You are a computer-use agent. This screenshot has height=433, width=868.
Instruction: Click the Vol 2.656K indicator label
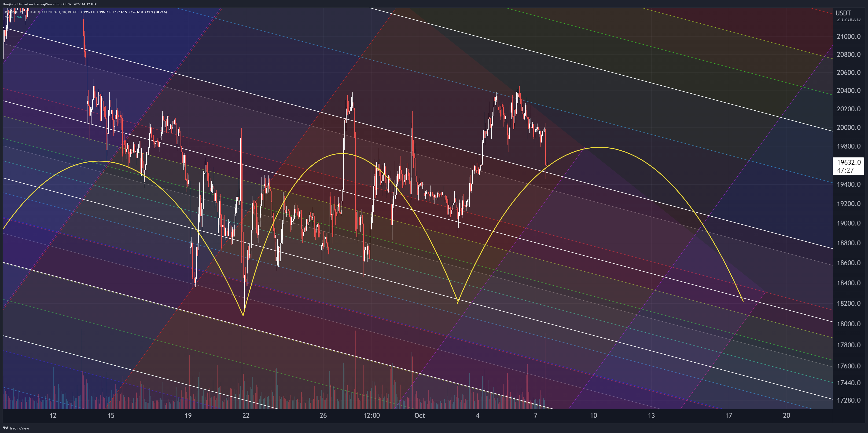coord(14,17)
